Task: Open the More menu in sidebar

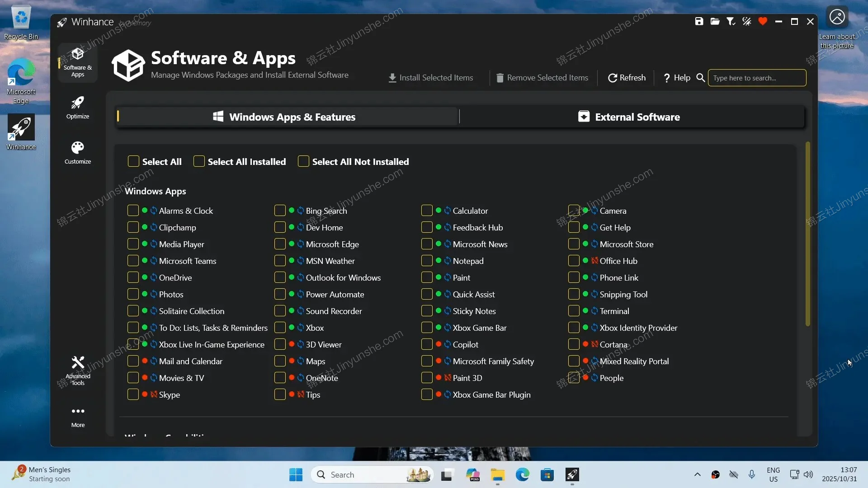Action: coord(78,417)
